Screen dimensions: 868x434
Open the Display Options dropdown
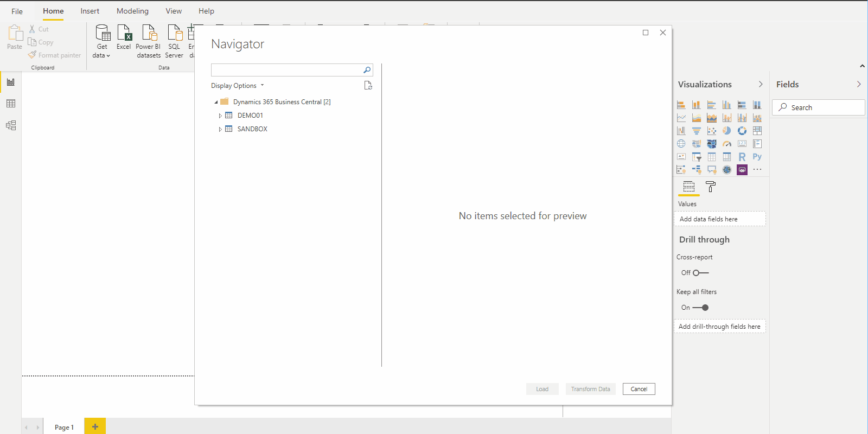click(x=237, y=86)
